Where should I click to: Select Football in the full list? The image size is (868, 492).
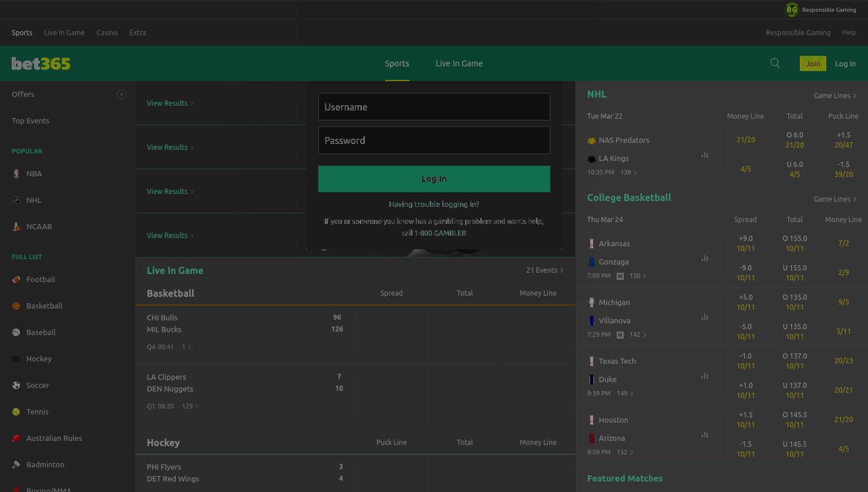pyautogui.click(x=41, y=279)
